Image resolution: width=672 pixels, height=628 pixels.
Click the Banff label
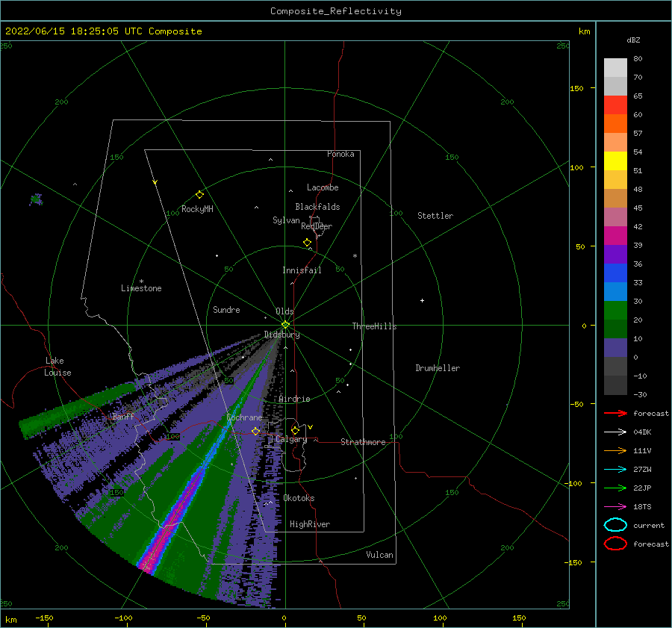(x=123, y=417)
